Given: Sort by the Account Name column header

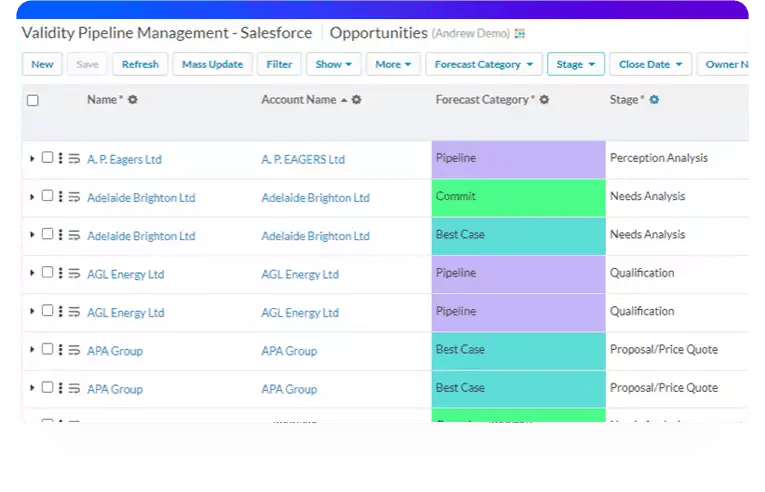Looking at the screenshot, I should [299, 100].
